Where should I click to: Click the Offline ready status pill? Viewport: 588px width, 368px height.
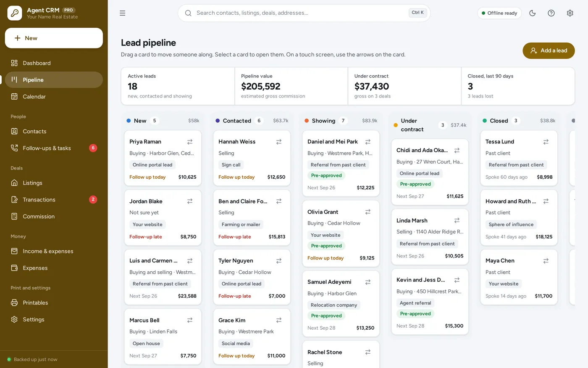(499, 13)
